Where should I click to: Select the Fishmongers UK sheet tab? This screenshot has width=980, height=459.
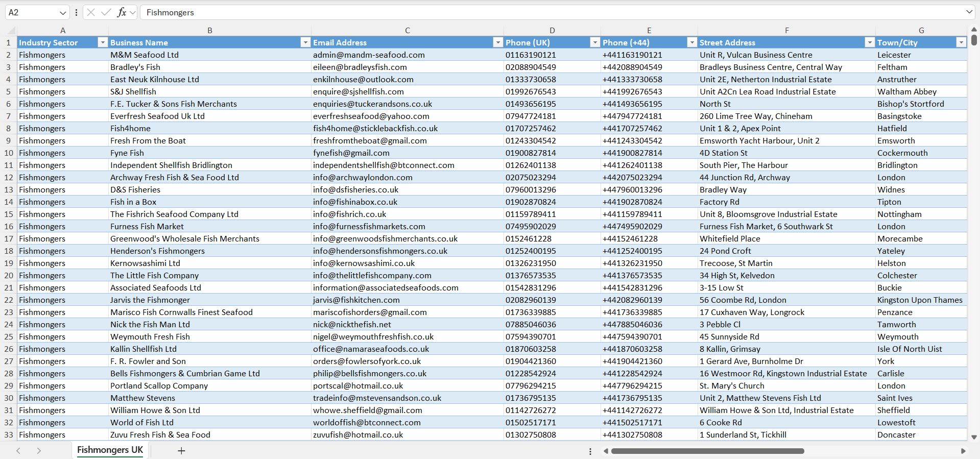110,450
